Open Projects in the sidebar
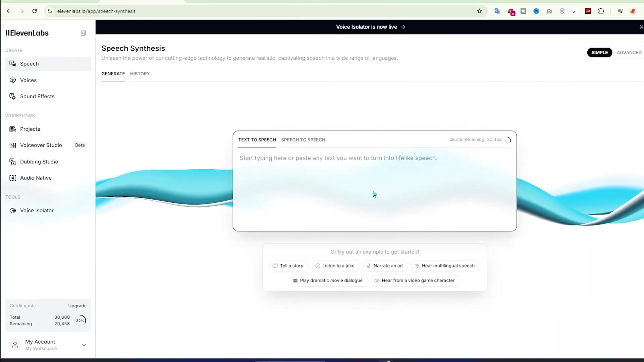 pyautogui.click(x=48, y=129)
